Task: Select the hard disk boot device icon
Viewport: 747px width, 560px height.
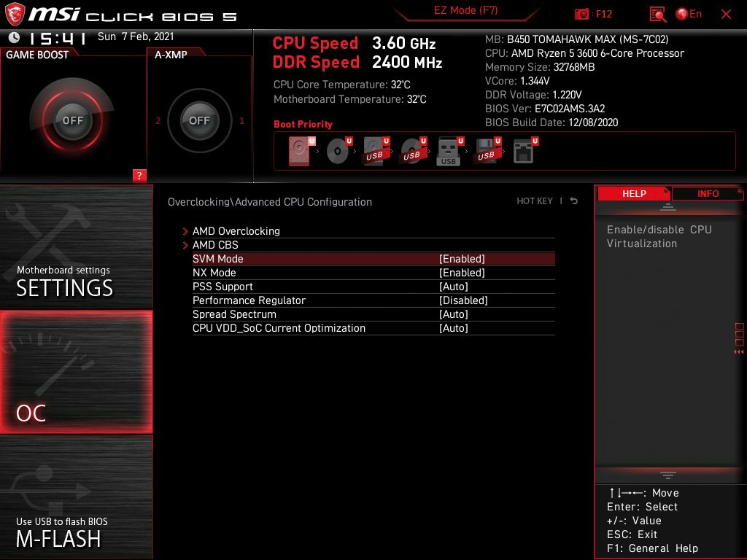Action: (x=301, y=152)
